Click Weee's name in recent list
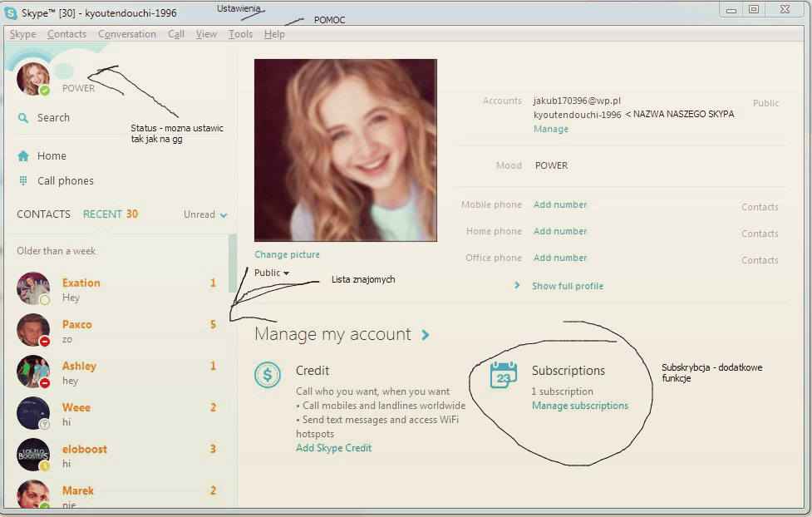 [76, 407]
